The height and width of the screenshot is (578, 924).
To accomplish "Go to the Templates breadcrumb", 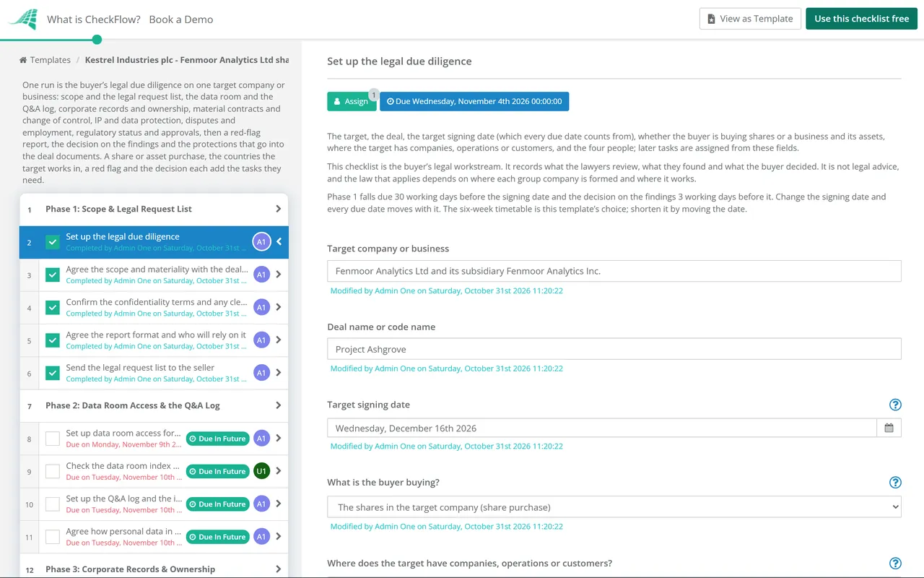I will pyautogui.click(x=51, y=60).
